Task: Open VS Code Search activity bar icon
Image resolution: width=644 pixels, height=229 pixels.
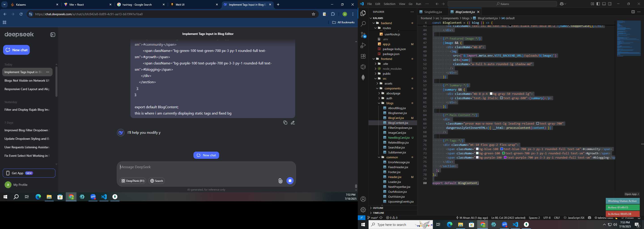Action: coord(363,24)
